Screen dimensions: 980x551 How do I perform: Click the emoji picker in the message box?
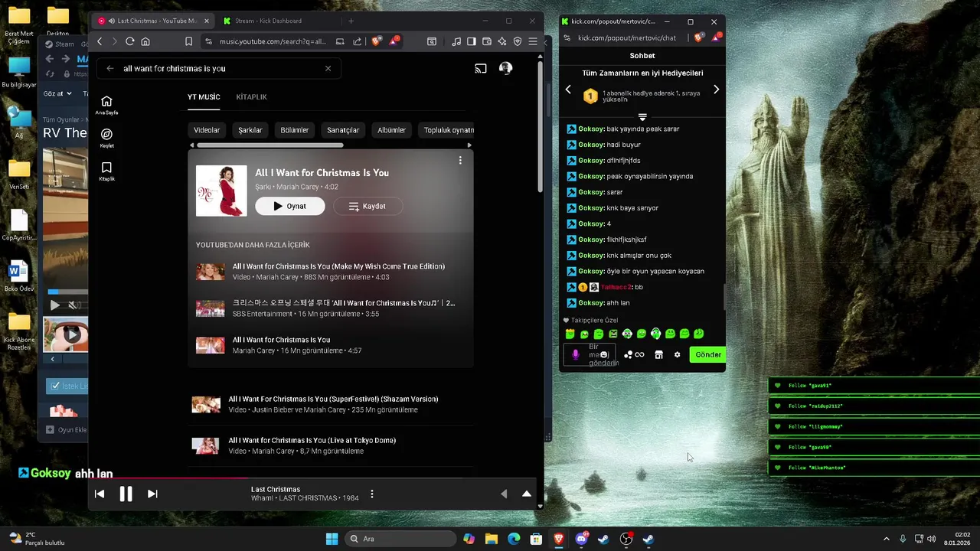click(x=604, y=354)
